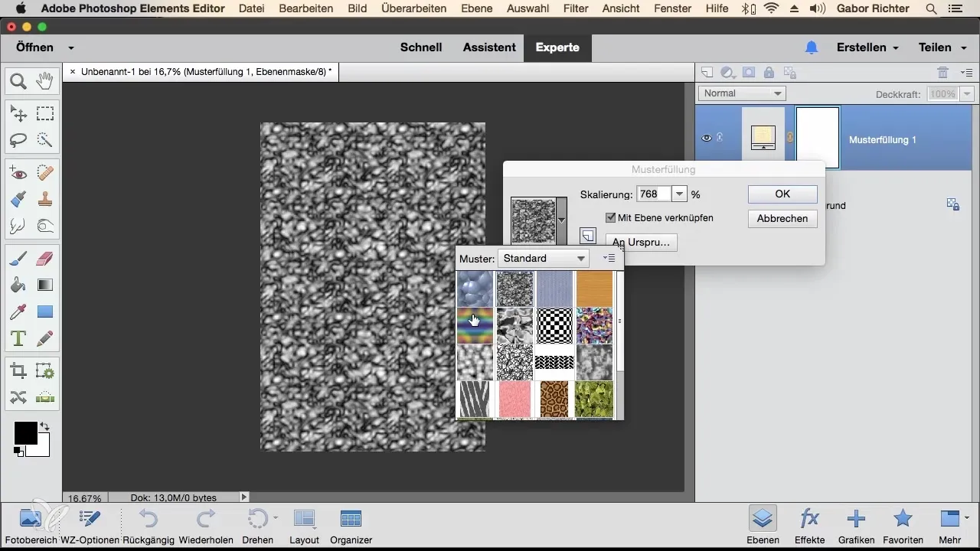Screen dimensions: 980x551
Task: Switch to Schnell mode tab
Action: point(421,47)
